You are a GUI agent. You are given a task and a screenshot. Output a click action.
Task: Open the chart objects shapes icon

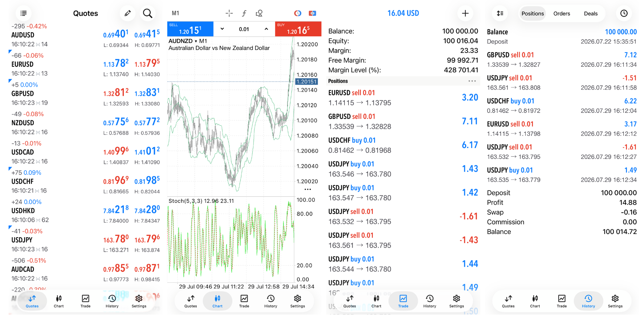[x=259, y=13]
